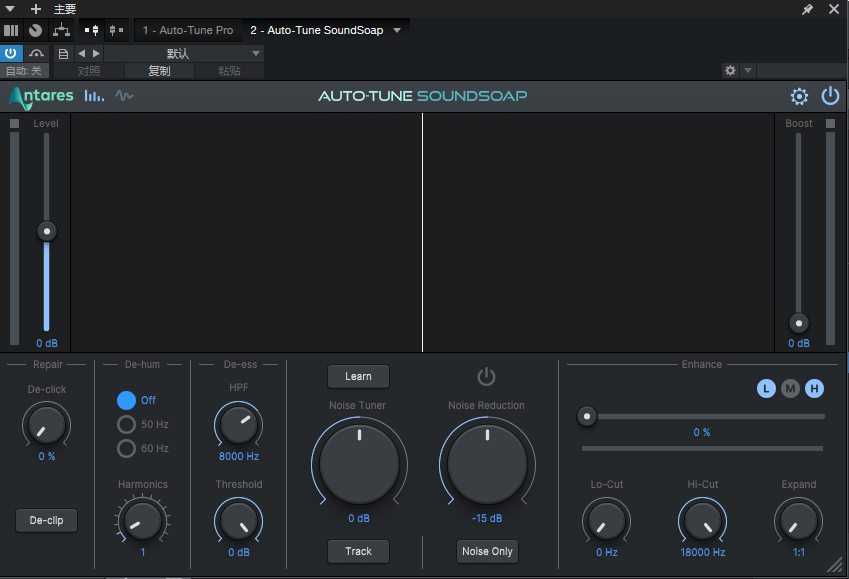Open the small gear options icon in header
Screen dimensions: 849x579
(730, 70)
